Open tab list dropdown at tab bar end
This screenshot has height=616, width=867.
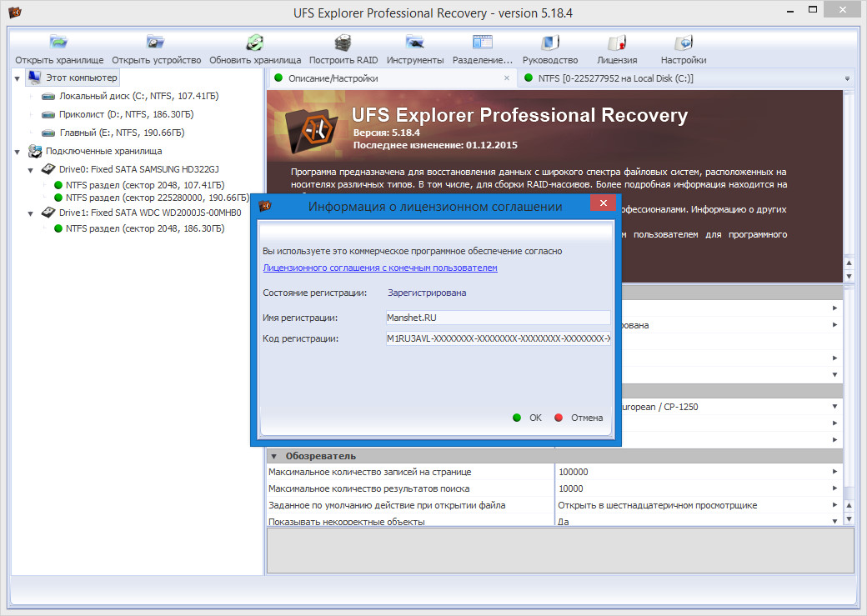(847, 79)
